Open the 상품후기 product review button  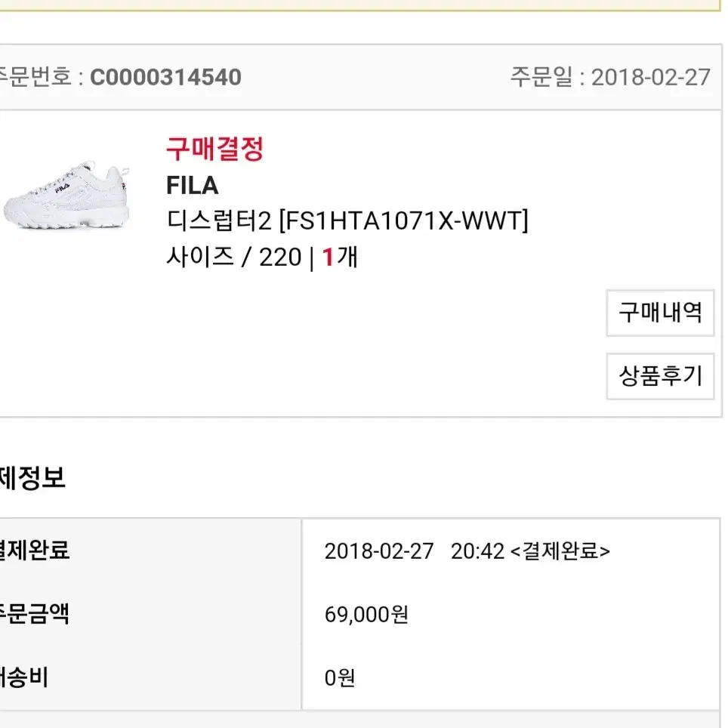pos(660,376)
